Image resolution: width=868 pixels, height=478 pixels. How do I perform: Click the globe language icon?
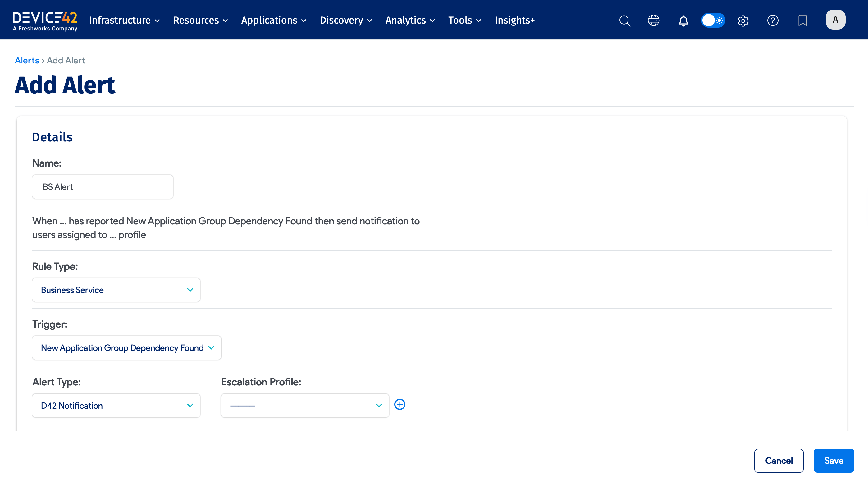coord(653,20)
